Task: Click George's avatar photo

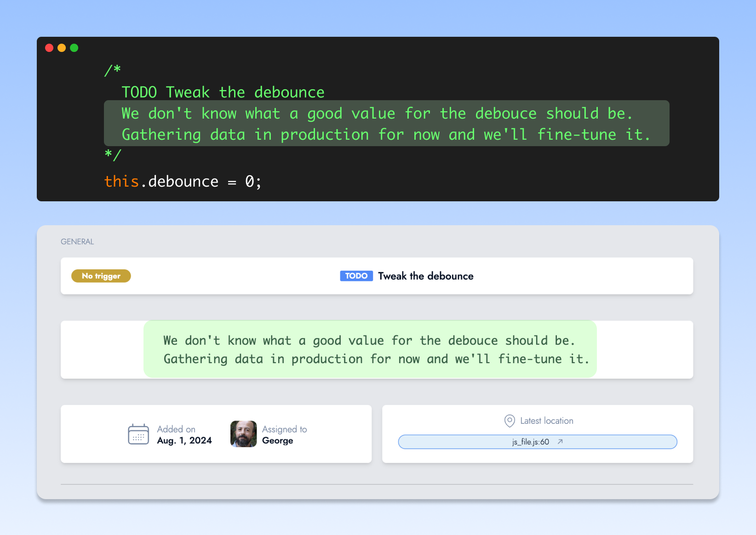Action: (x=243, y=434)
